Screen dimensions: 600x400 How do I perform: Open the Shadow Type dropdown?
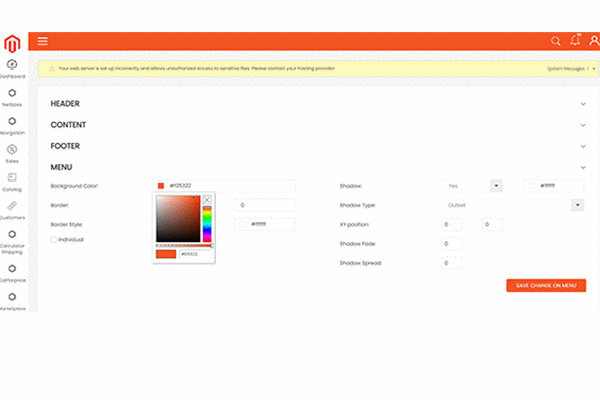pos(577,204)
